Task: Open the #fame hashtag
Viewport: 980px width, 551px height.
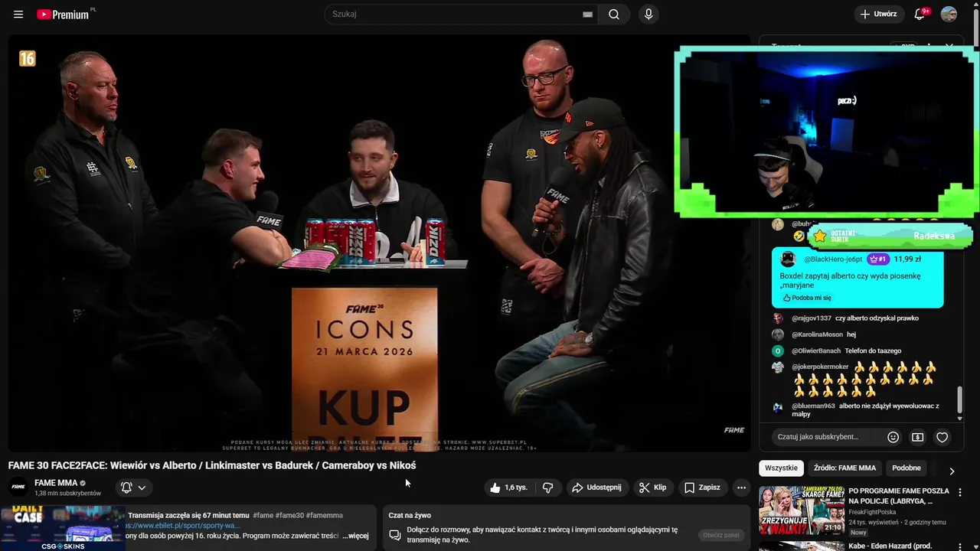Action: click(x=263, y=515)
